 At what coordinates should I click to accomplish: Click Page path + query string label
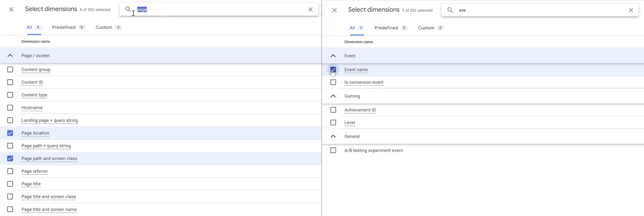point(46,146)
